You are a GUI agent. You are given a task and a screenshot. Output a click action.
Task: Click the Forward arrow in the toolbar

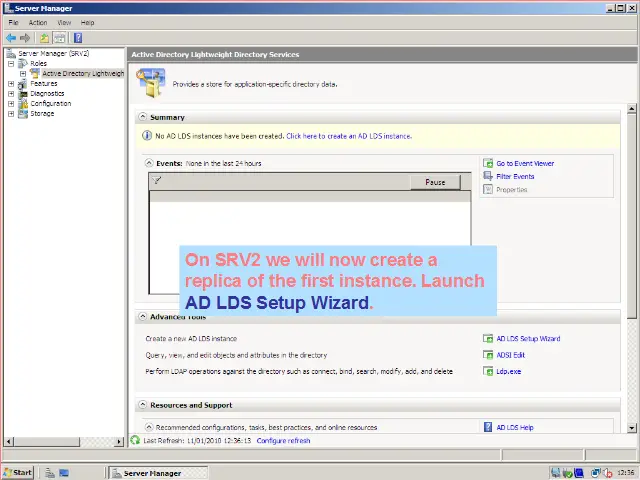[25, 38]
